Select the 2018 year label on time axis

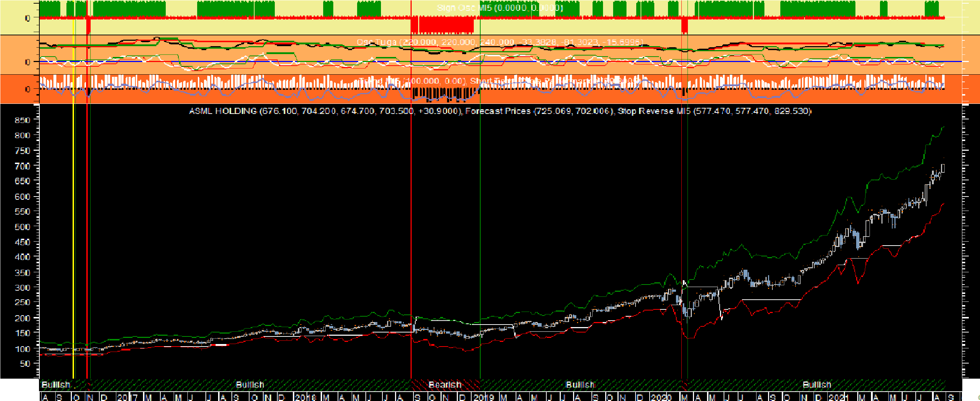coord(305,397)
